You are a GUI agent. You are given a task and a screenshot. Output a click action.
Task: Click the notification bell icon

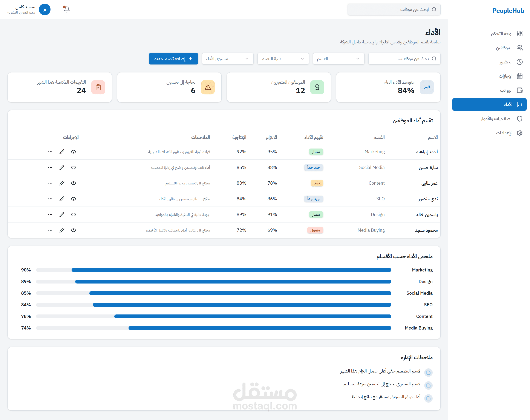pyautogui.click(x=66, y=9)
